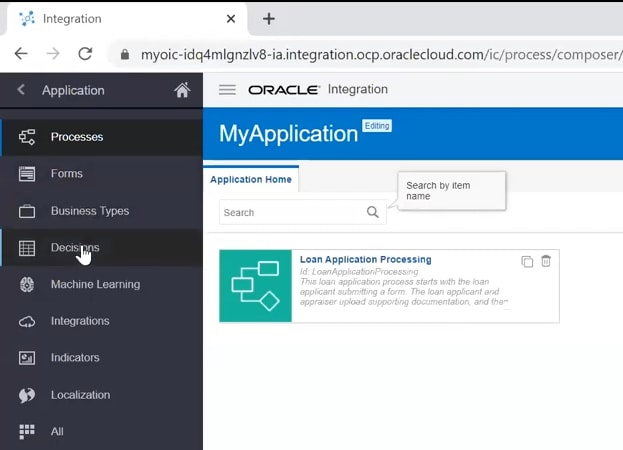623x450 pixels.
Task: Open the Loan Application Processing link
Action: click(x=365, y=260)
